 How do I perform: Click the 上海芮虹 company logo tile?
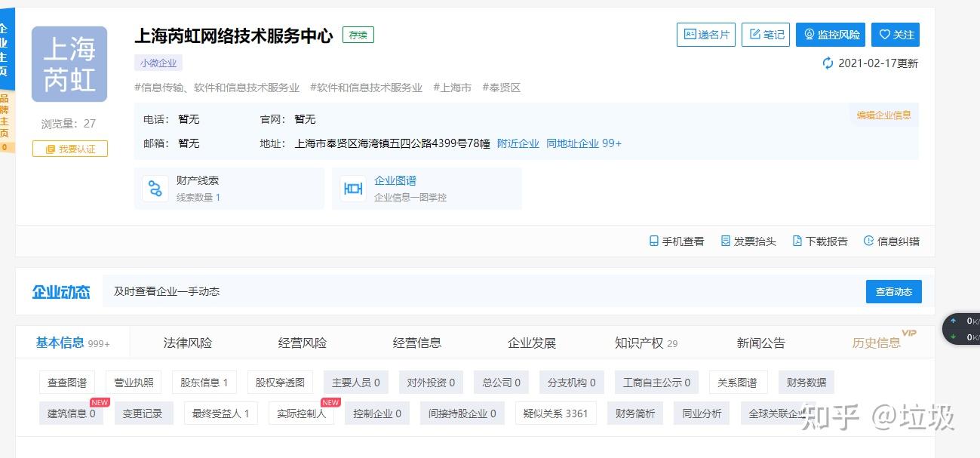point(69,64)
